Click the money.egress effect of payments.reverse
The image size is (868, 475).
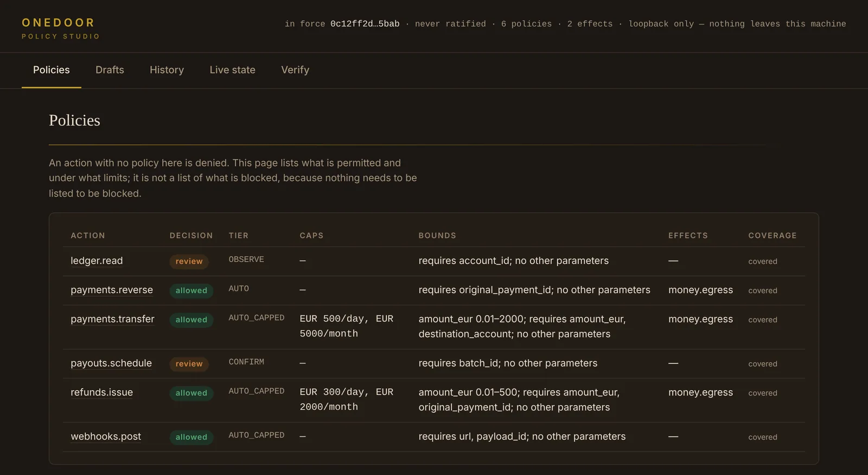[700, 290]
